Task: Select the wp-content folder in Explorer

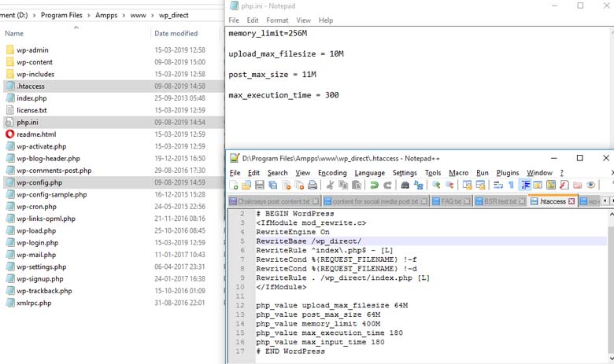Action: [x=35, y=62]
